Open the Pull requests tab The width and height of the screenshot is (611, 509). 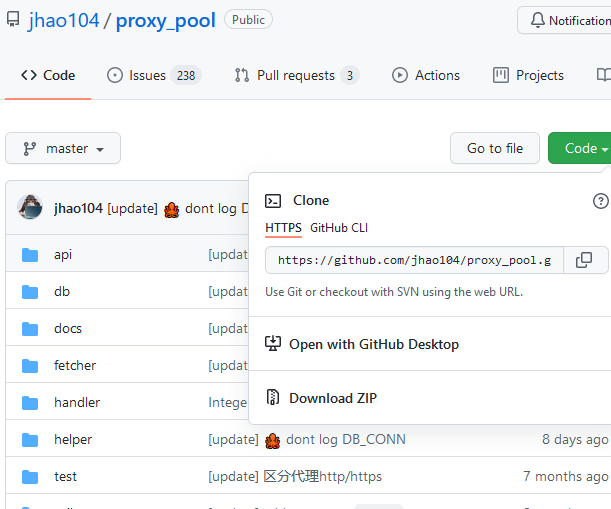(x=297, y=75)
